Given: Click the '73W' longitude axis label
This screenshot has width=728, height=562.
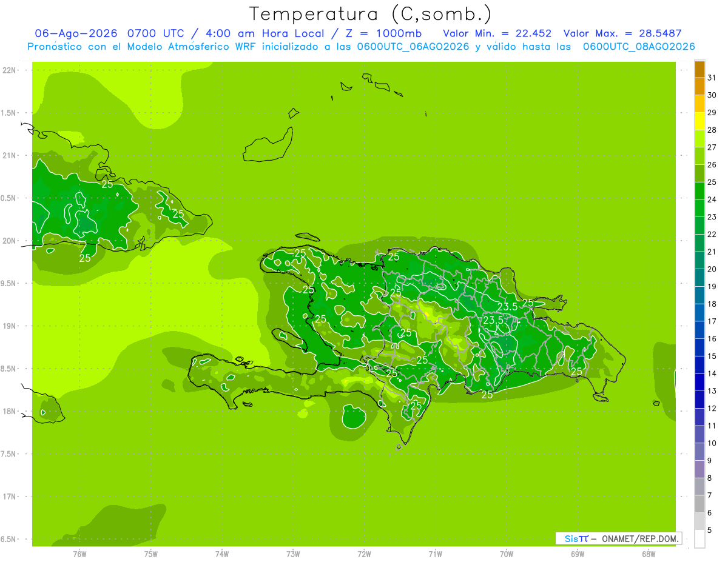Looking at the screenshot, I should tap(293, 554).
